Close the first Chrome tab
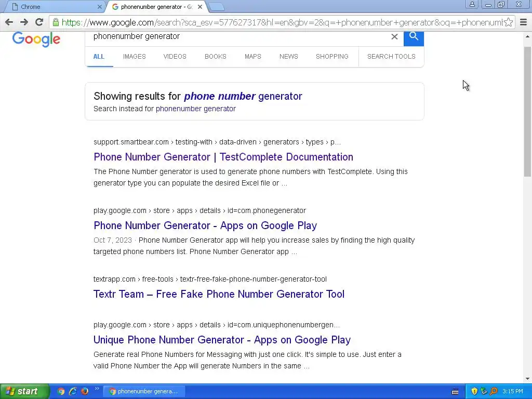This screenshot has width=532, height=399. click(99, 7)
